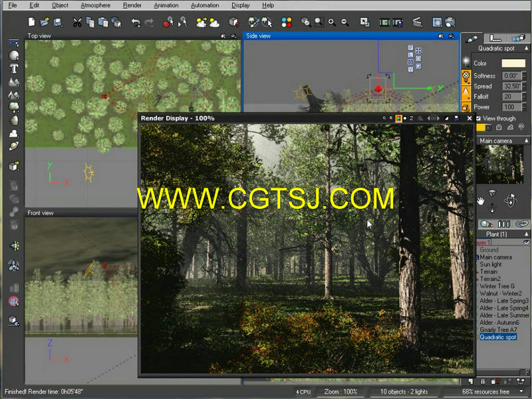
Task: Select the planet tool
Action: (14, 146)
